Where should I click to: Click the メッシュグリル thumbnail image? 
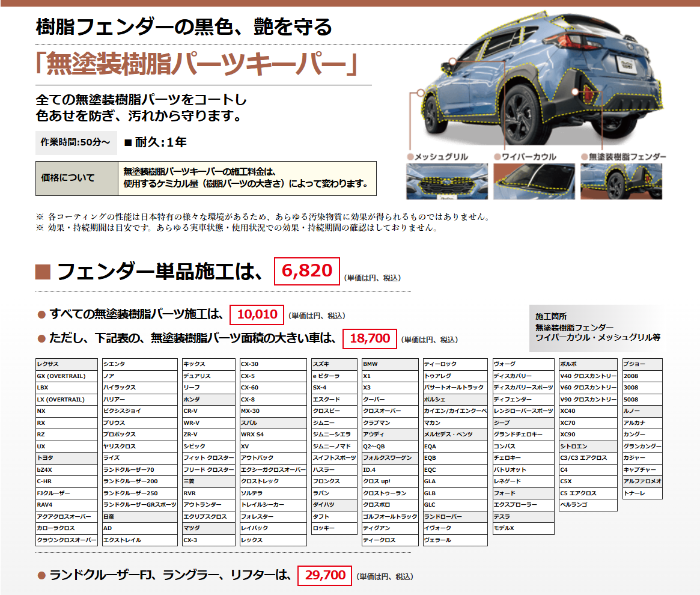447,181
